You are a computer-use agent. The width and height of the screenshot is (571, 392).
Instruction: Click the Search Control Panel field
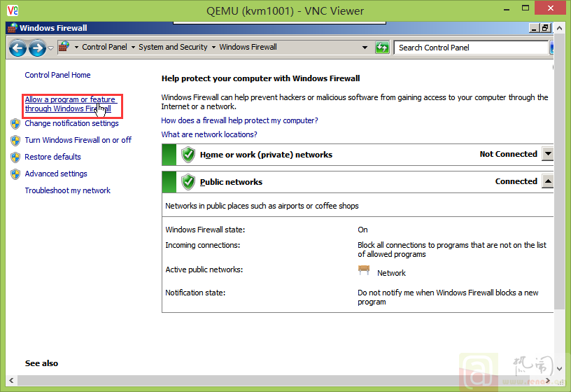tap(471, 48)
